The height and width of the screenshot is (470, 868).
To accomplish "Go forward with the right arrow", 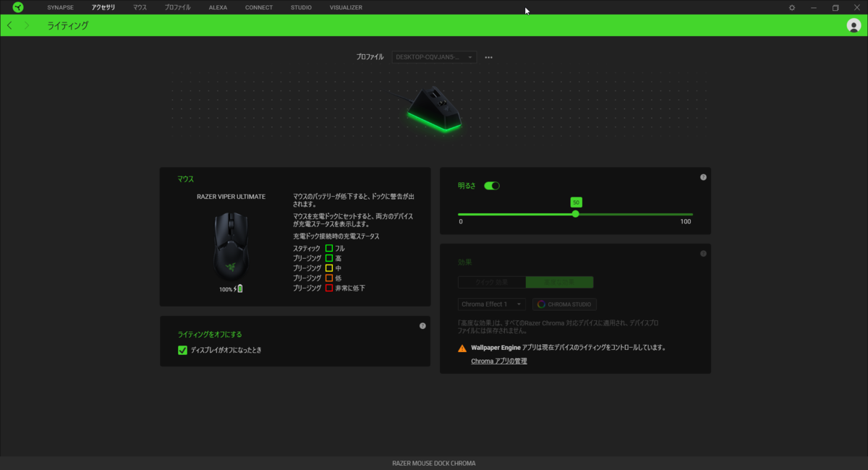I will coord(27,25).
